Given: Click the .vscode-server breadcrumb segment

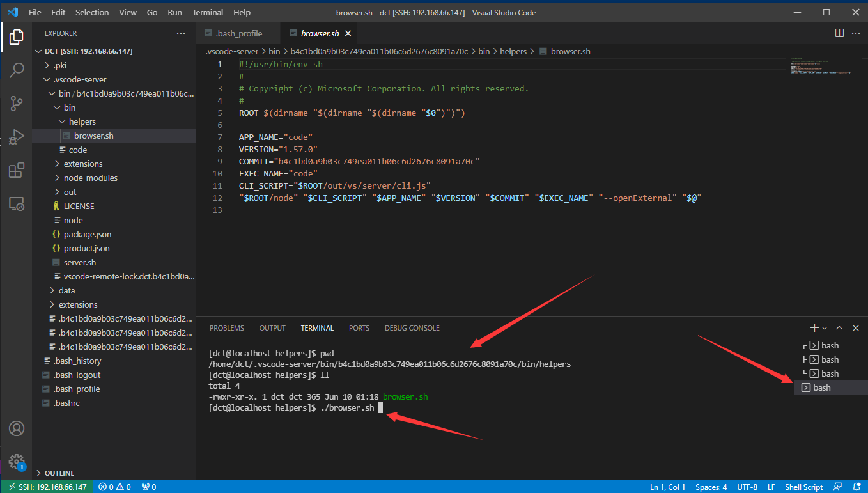Looking at the screenshot, I should click(232, 51).
